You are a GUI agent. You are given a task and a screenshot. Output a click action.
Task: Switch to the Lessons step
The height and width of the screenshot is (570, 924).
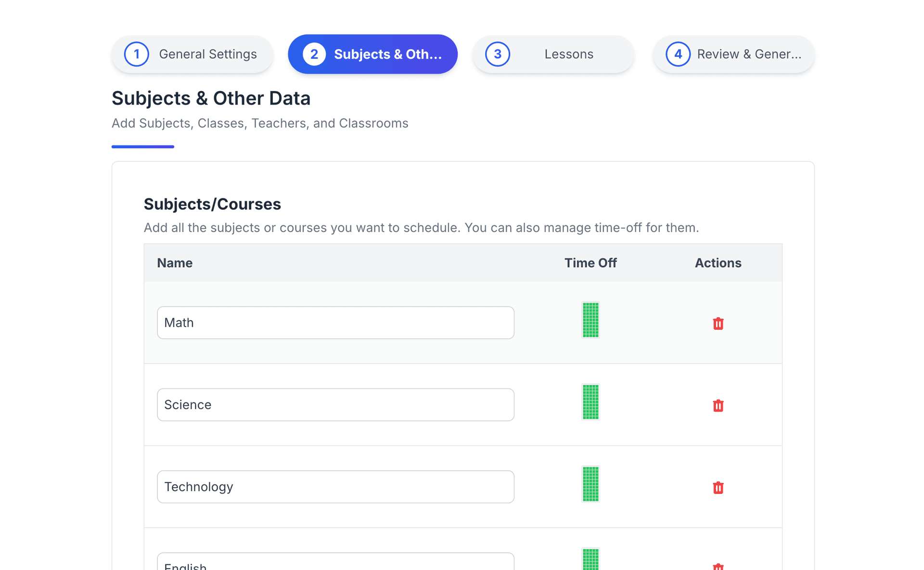point(552,54)
